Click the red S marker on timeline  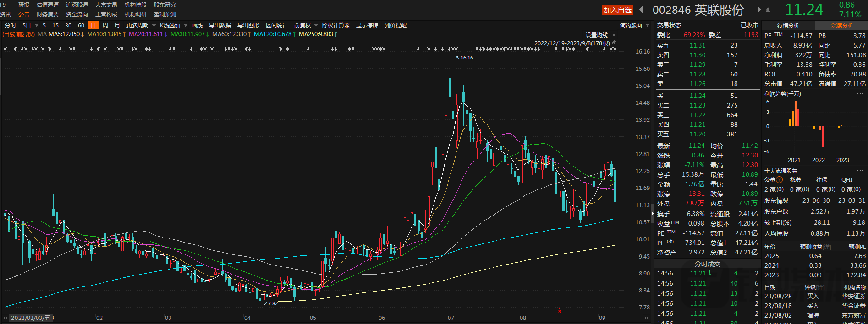coord(560,311)
